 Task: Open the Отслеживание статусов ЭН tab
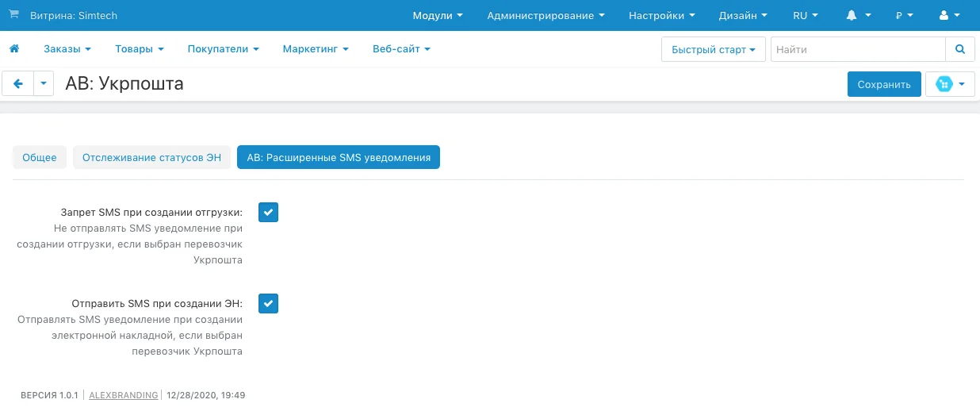click(x=152, y=157)
